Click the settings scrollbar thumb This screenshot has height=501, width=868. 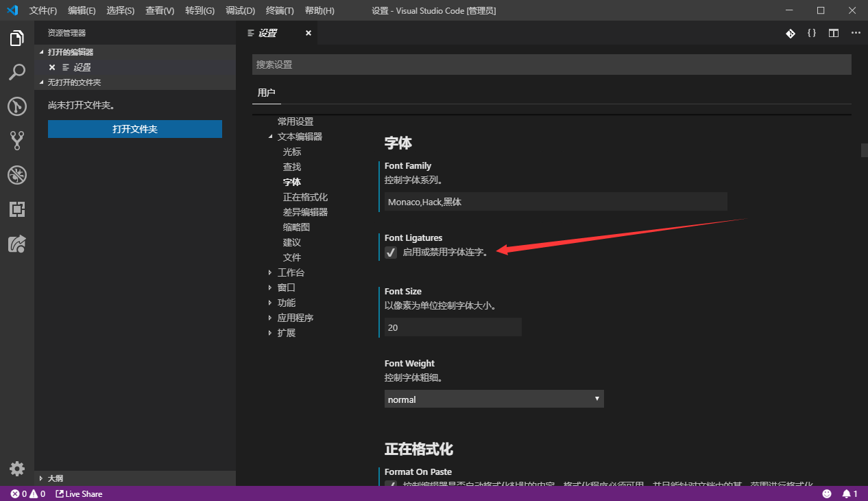(x=865, y=150)
